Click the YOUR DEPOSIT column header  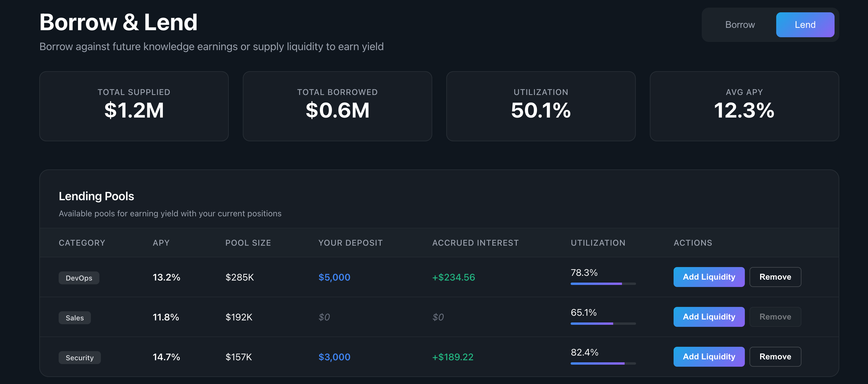tap(350, 243)
